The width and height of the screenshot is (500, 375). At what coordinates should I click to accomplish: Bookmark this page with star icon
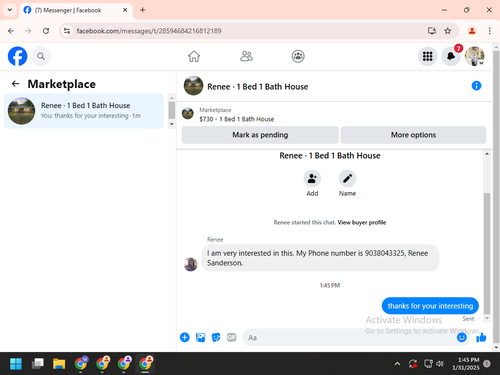click(448, 31)
